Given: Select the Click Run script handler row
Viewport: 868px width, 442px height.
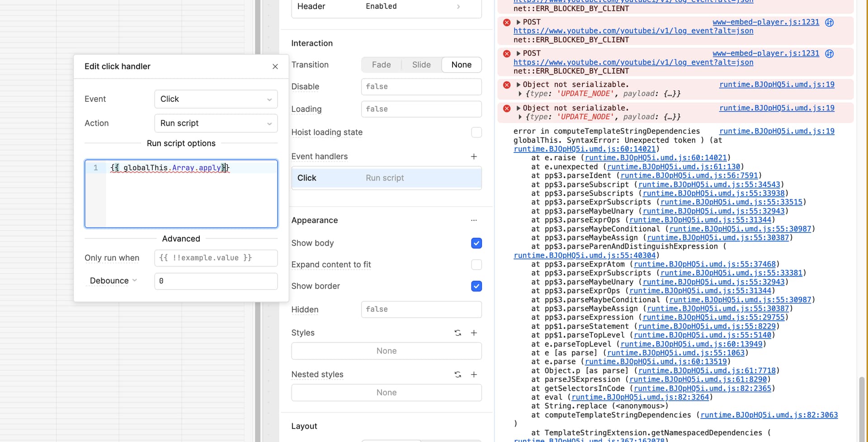Looking at the screenshot, I should (386, 178).
